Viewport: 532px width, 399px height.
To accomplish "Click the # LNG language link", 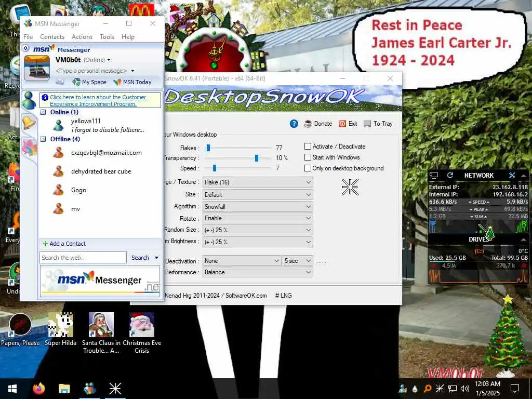I will 283,296.
